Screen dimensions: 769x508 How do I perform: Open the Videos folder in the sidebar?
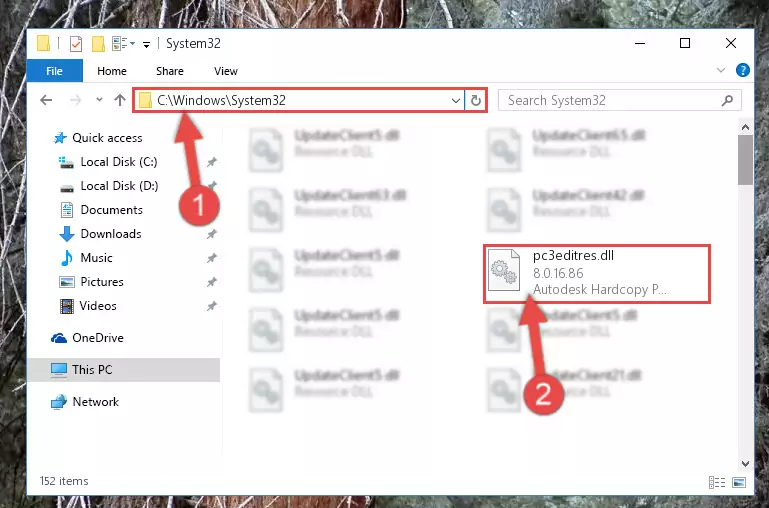[x=98, y=306]
